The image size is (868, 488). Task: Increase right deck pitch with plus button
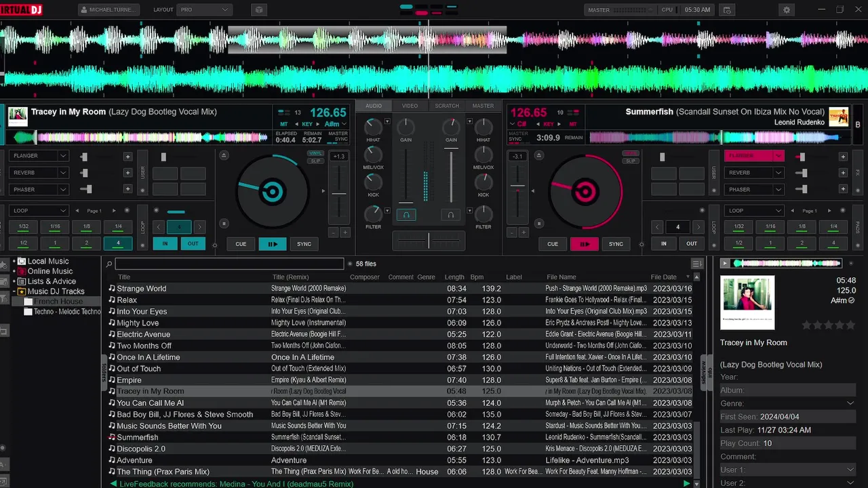click(x=524, y=232)
